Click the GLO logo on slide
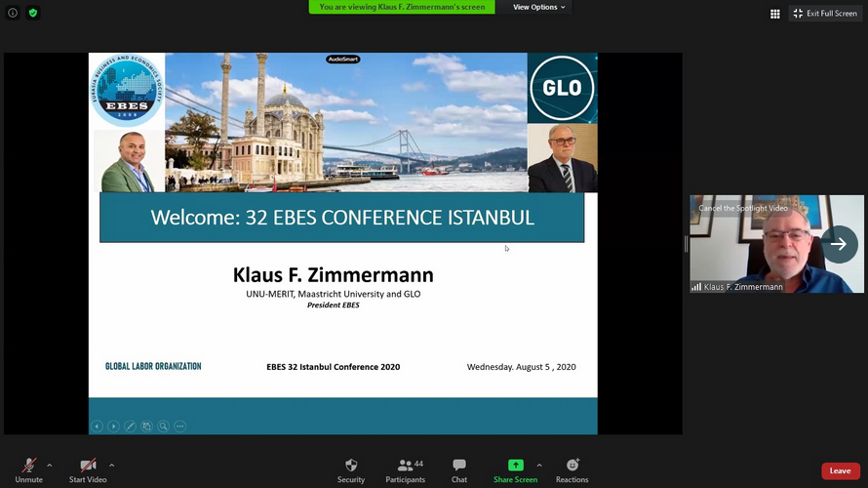Image resolution: width=868 pixels, height=488 pixels. pos(562,88)
